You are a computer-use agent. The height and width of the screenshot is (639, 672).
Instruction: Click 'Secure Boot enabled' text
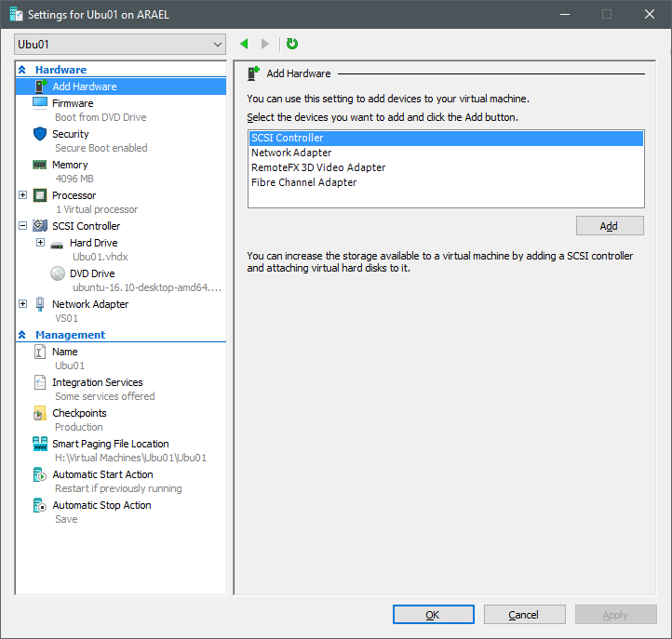[101, 148]
